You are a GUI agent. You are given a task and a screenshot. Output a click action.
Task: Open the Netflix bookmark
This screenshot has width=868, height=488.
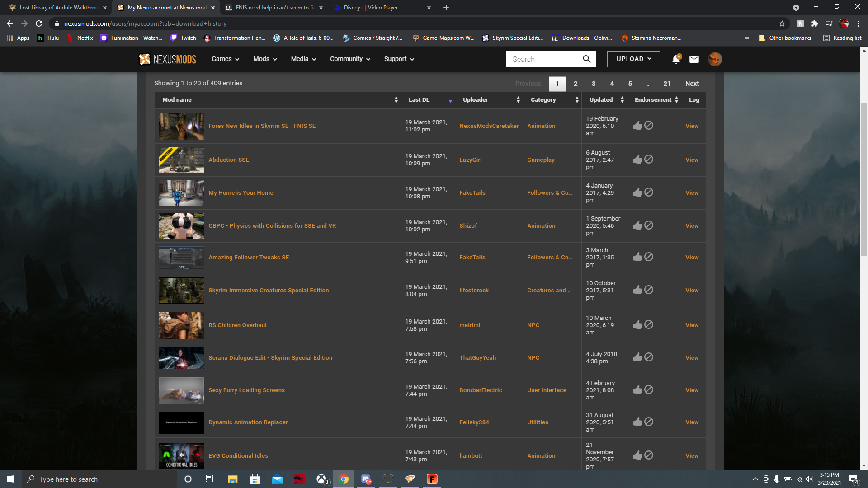[80, 38]
